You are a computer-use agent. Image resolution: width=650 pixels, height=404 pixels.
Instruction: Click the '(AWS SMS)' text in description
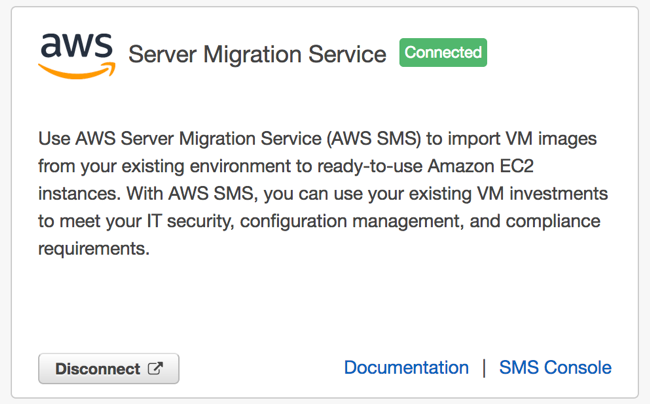point(374,138)
